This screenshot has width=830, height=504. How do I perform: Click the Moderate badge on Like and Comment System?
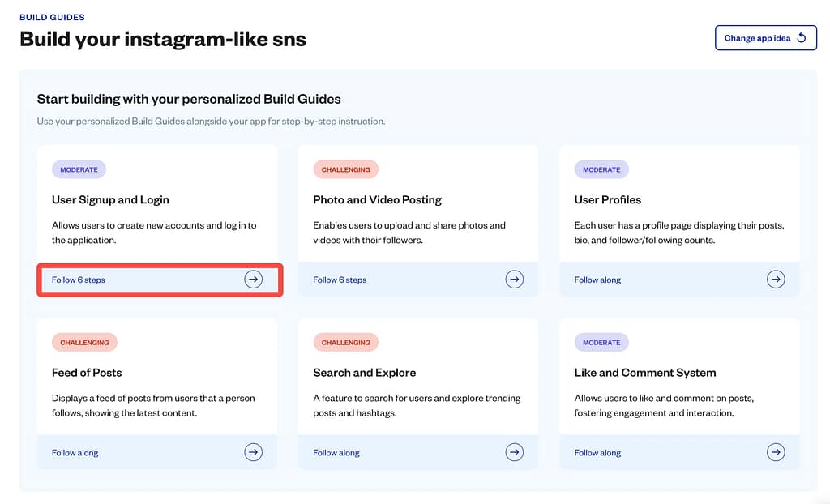[601, 343]
